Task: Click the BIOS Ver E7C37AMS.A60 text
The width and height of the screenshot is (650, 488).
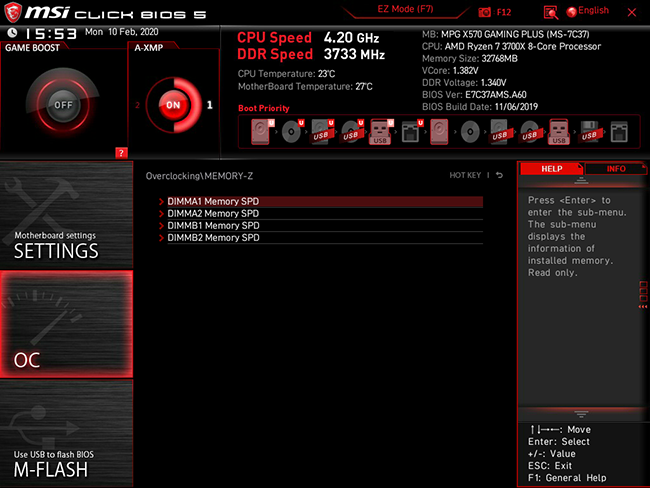Action: [474, 95]
